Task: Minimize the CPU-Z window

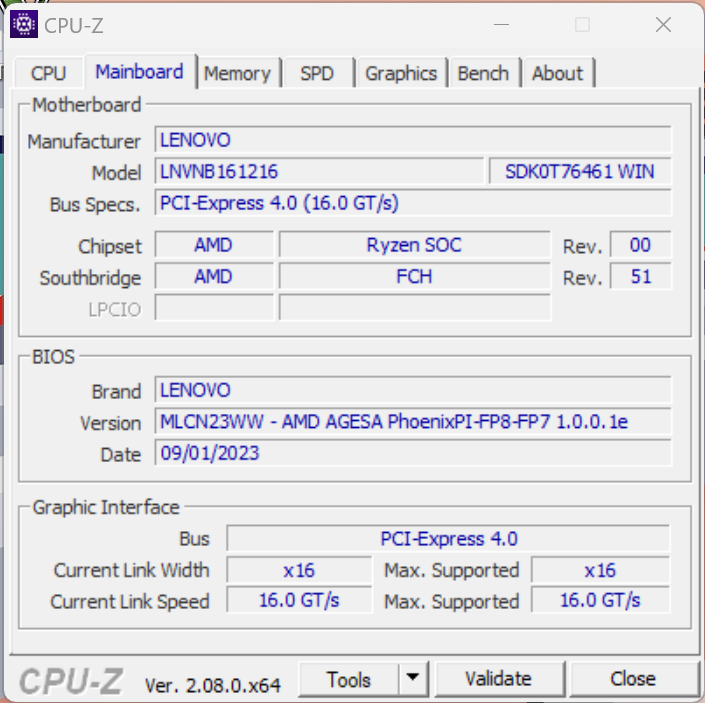Action: (502, 25)
